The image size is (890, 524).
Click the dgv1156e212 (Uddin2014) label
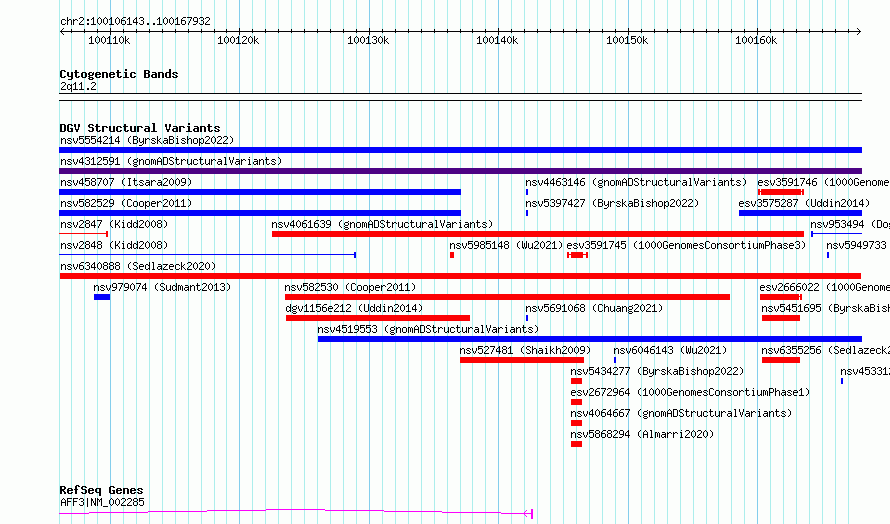354,308
